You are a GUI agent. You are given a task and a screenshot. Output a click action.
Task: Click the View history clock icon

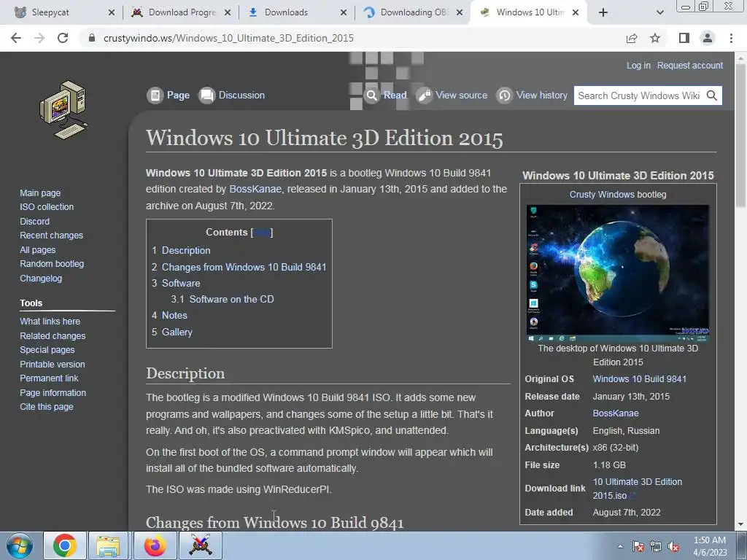505,96
